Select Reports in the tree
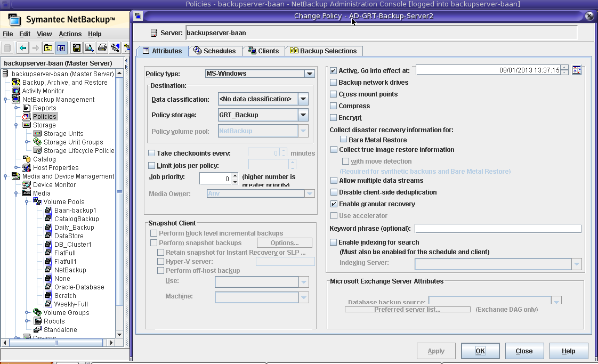Viewport: 598px width, 364px height. [45, 108]
